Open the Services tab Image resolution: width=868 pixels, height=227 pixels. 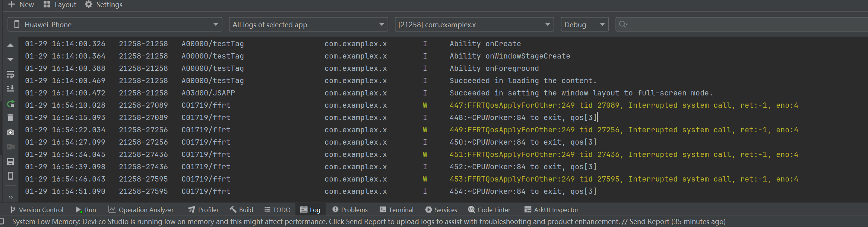(441, 210)
